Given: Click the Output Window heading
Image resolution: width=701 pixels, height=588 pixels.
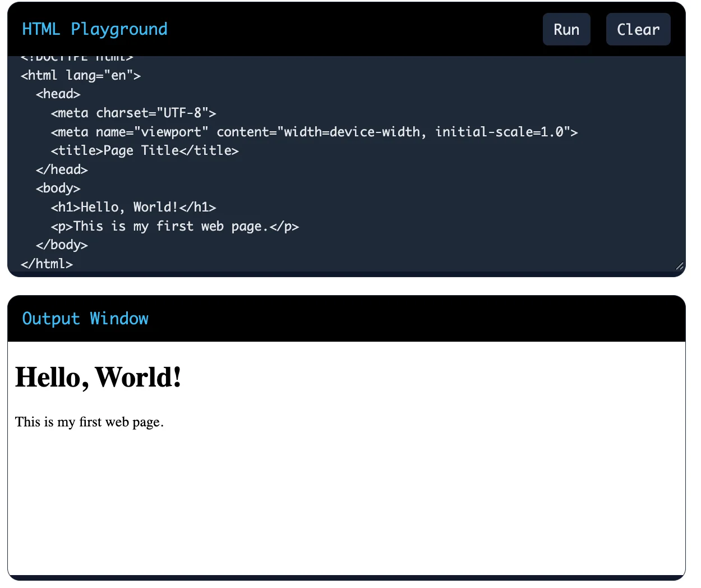Looking at the screenshot, I should coord(85,319).
